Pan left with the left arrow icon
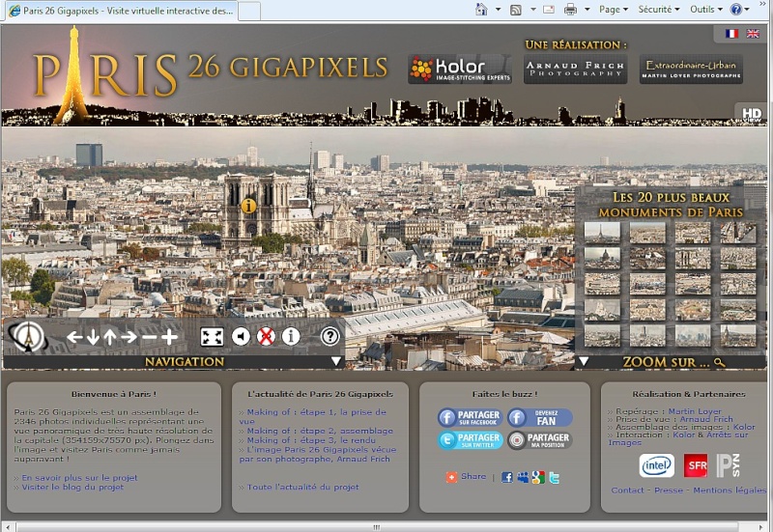The image size is (773, 532). click(x=74, y=337)
